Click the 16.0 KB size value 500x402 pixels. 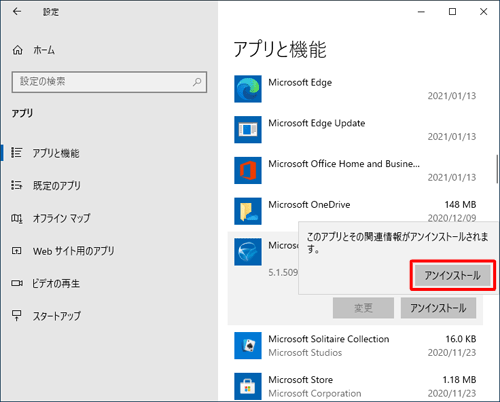[461, 339]
